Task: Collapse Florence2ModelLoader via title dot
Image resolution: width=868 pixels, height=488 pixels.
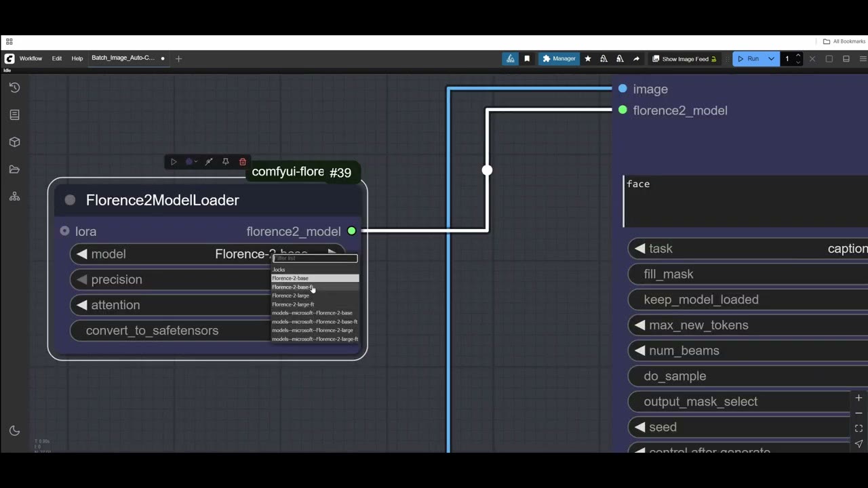Action: pyautogui.click(x=70, y=200)
